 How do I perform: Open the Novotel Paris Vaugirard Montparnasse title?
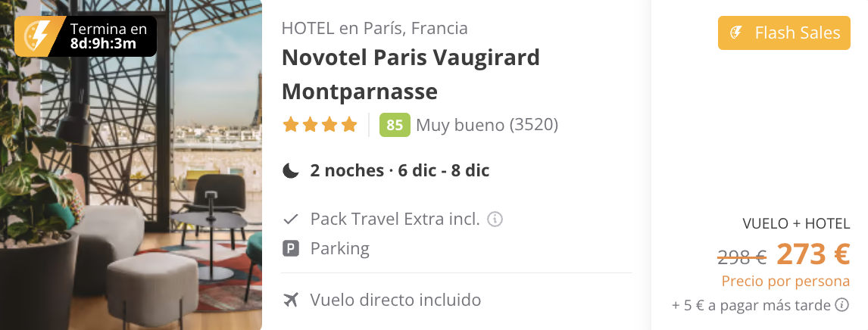(x=412, y=74)
